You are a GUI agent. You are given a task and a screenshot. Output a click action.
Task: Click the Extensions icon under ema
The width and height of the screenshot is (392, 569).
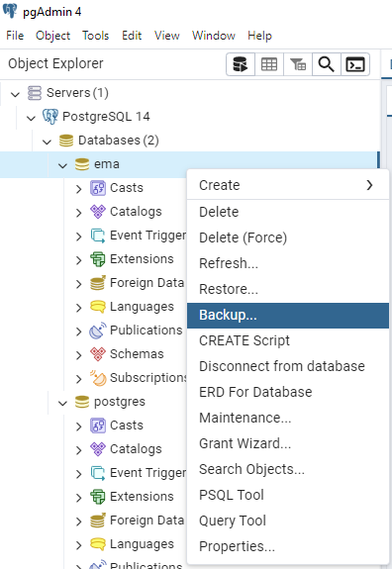pyautogui.click(x=98, y=259)
